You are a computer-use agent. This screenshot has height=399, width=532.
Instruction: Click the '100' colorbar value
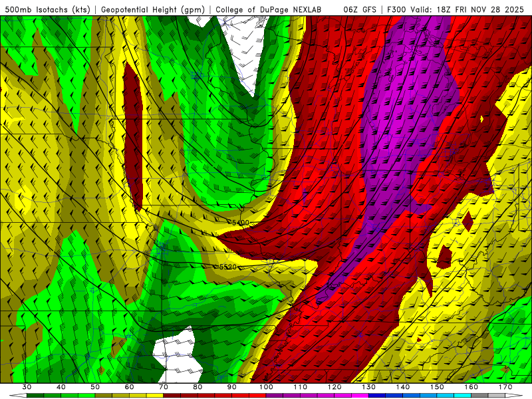point(266,387)
